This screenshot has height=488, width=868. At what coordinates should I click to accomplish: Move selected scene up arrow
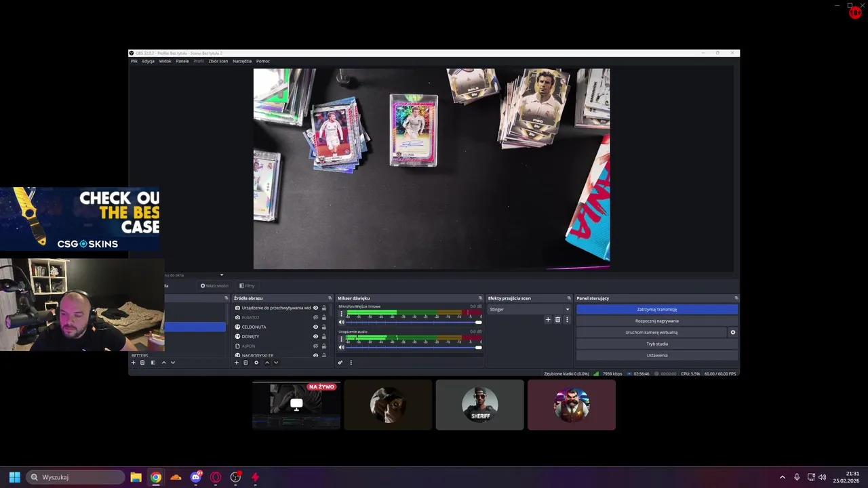pos(163,363)
